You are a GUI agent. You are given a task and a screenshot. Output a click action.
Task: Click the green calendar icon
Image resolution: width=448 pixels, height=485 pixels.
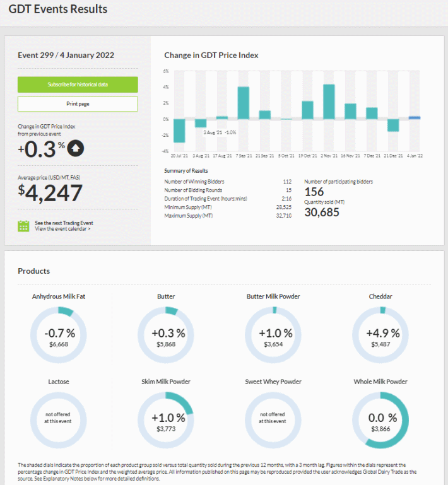tap(23, 226)
